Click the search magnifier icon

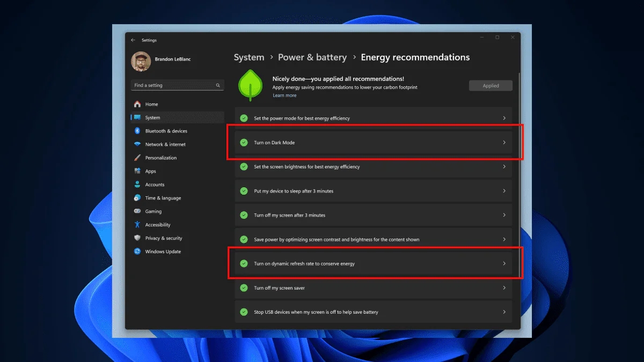(218, 85)
